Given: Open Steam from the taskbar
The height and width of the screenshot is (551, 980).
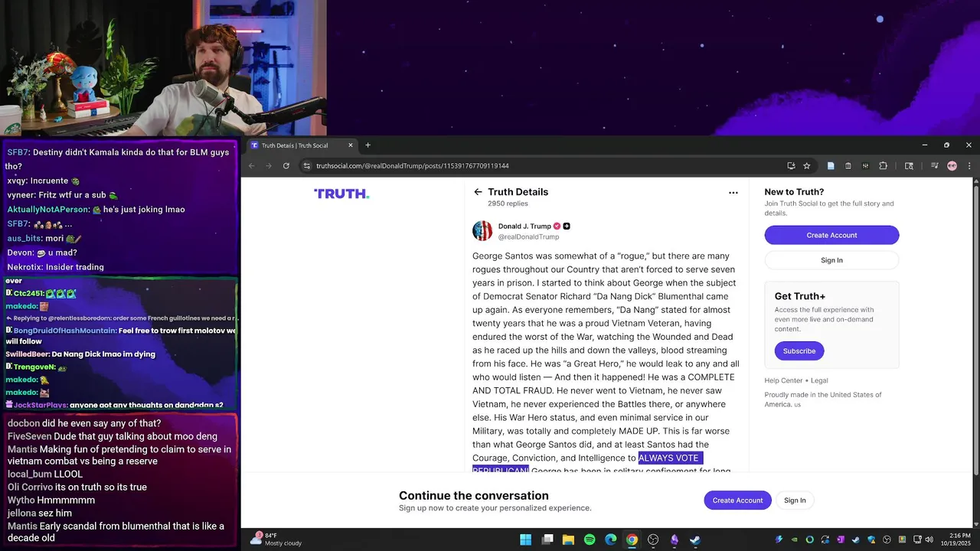Looking at the screenshot, I should click(x=695, y=540).
